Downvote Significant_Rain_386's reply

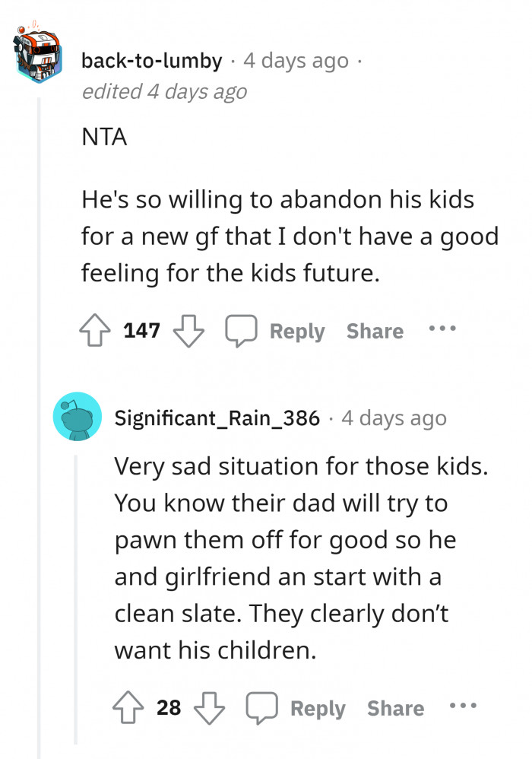click(210, 708)
